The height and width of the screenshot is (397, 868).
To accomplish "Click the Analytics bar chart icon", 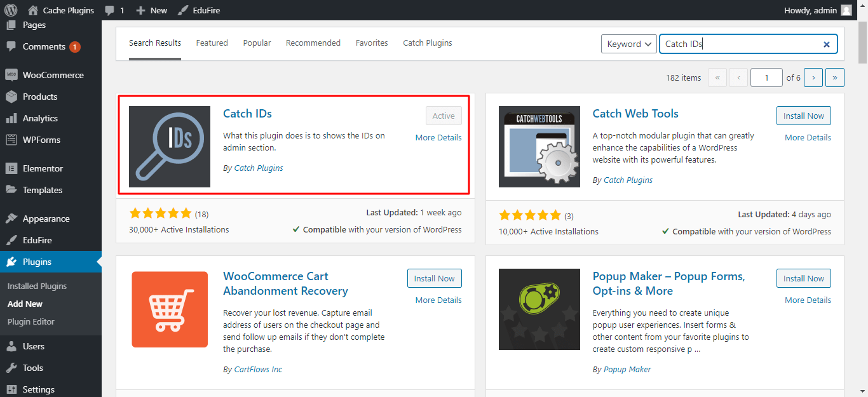I will tap(11, 118).
